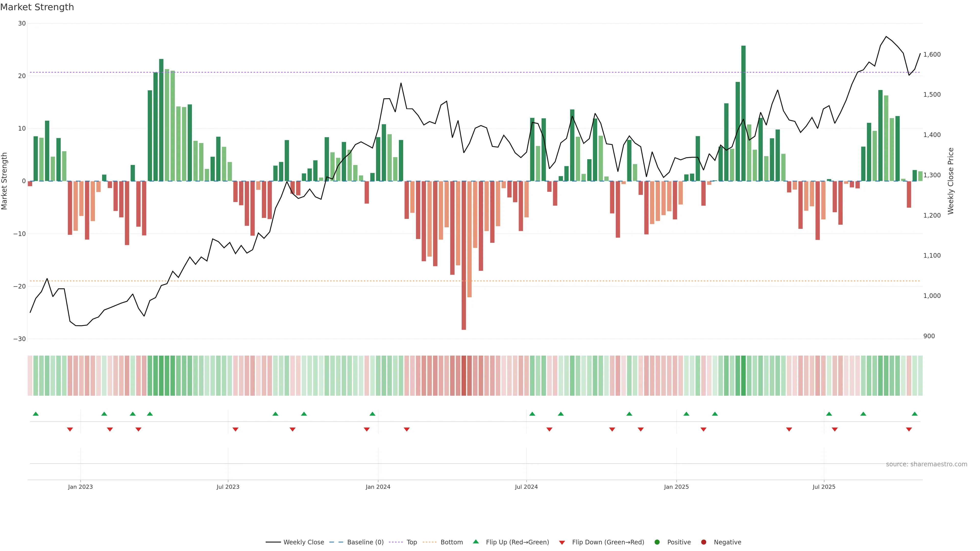This screenshot has height=551, width=980.
Task: Click the Jul 2025 x-axis label
Action: click(824, 487)
